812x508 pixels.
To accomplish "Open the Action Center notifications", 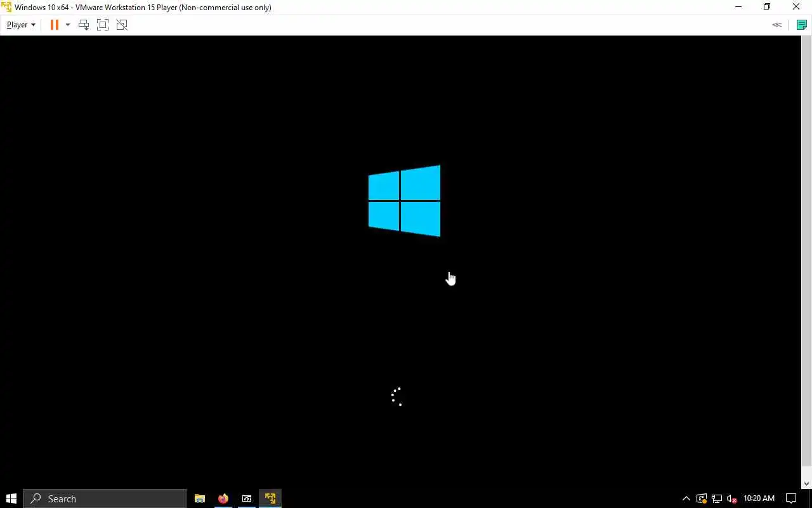I will [791, 498].
